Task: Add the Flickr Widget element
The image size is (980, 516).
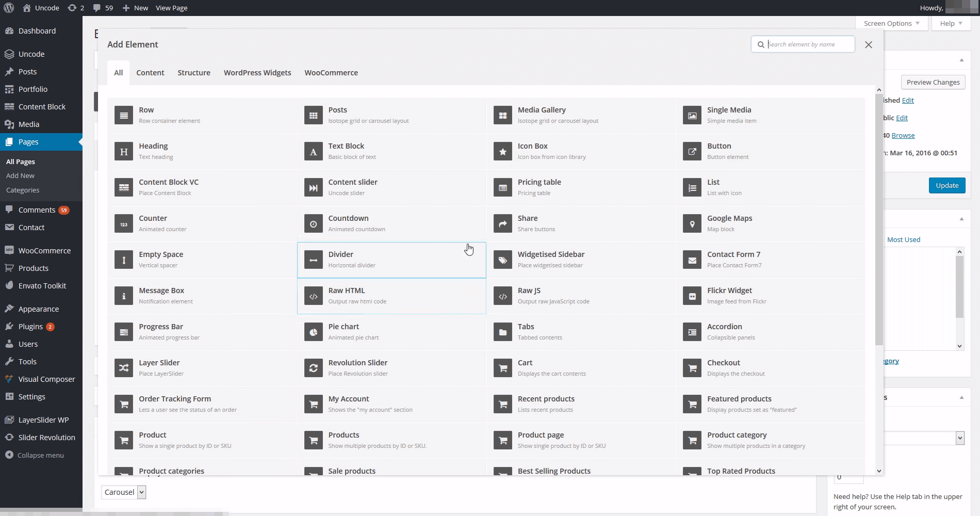Action: click(x=770, y=296)
